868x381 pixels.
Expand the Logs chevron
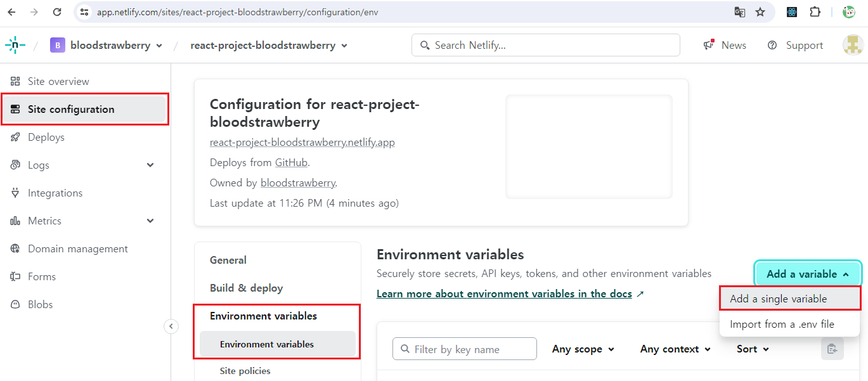tap(150, 165)
